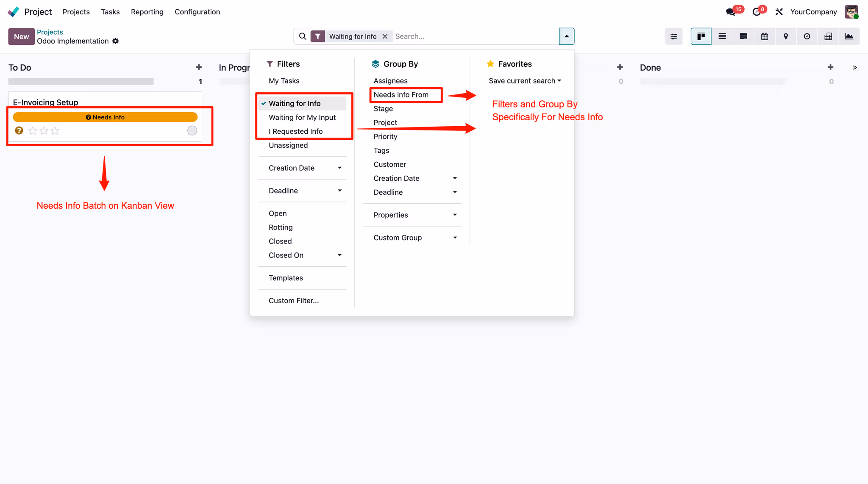The height and width of the screenshot is (484, 868).
Task: Open the Discuss messages icon
Action: click(x=730, y=12)
